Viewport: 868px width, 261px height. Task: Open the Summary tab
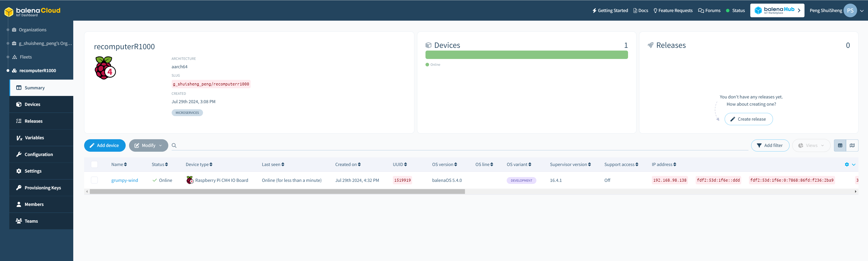coord(42,88)
